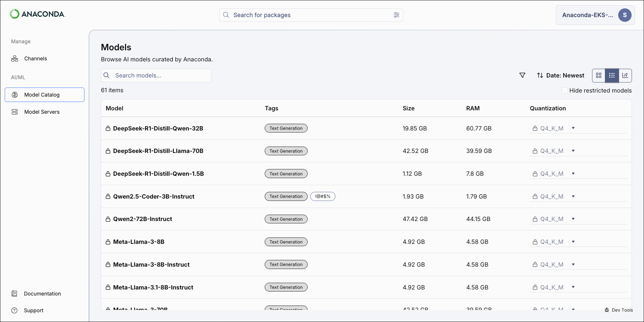Image resolution: width=644 pixels, height=322 pixels.
Task: Expand quantization dropdown for Meta-Llama-3-8B
Action: [573, 242]
